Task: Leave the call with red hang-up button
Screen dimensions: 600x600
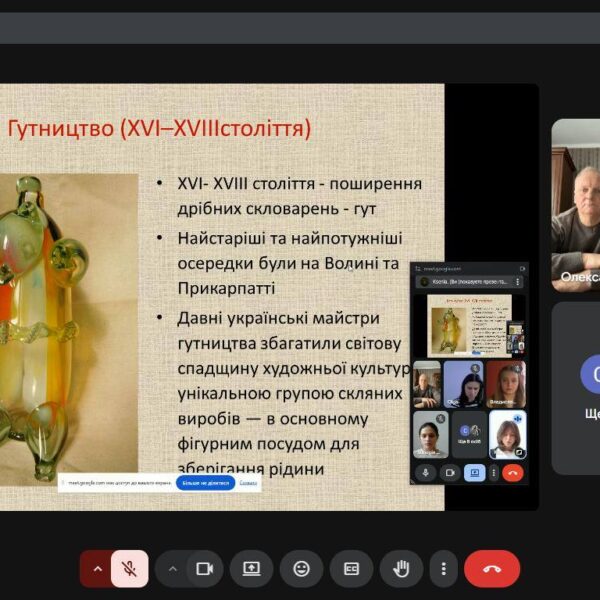Action: (492, 568)
